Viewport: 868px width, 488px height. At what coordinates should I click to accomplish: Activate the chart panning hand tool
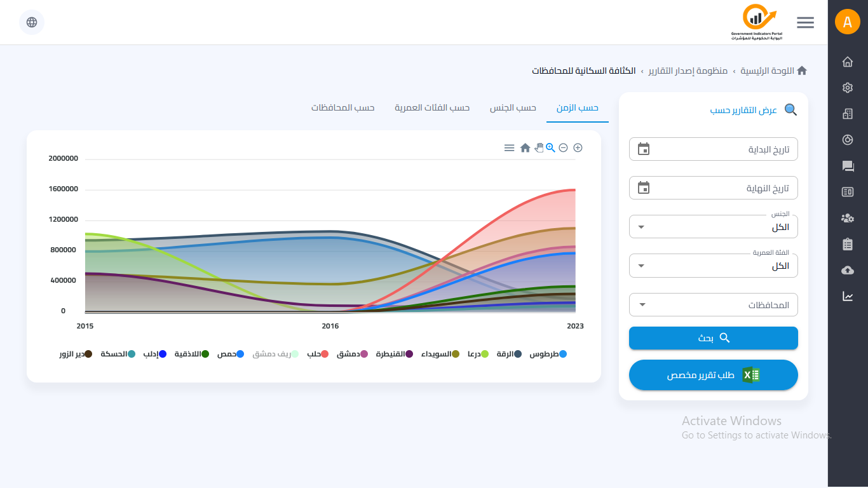tap(539, 147)
